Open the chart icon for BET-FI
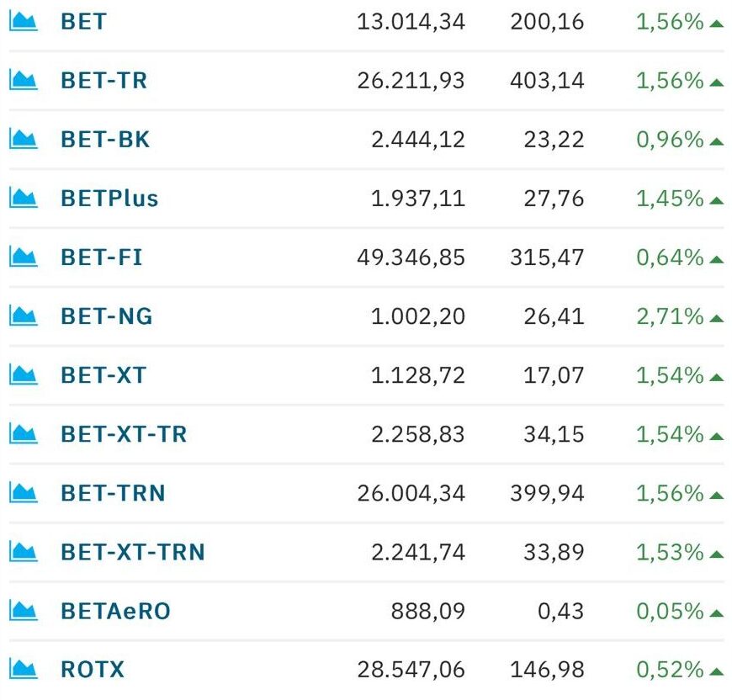This screenshot has height=700, width=732. [x=24, y=257]
